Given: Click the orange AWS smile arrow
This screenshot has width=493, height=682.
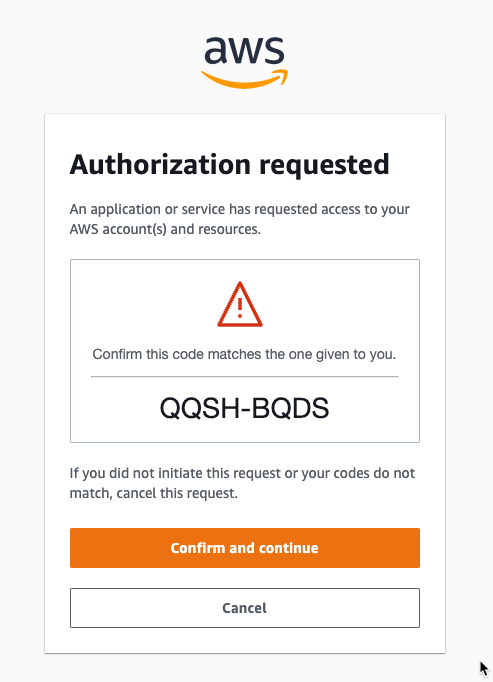Looking at the screenshot, I should 245,79.
